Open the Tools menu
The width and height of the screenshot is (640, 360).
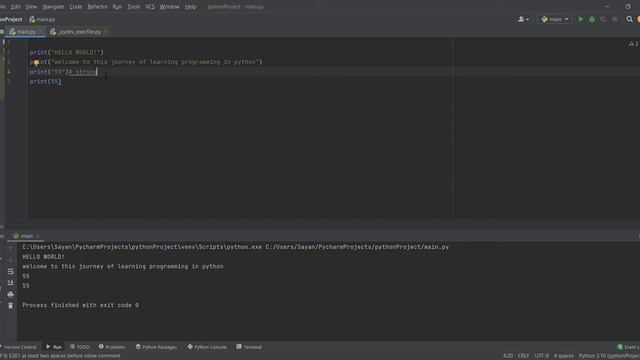click(x=133, y=7)
